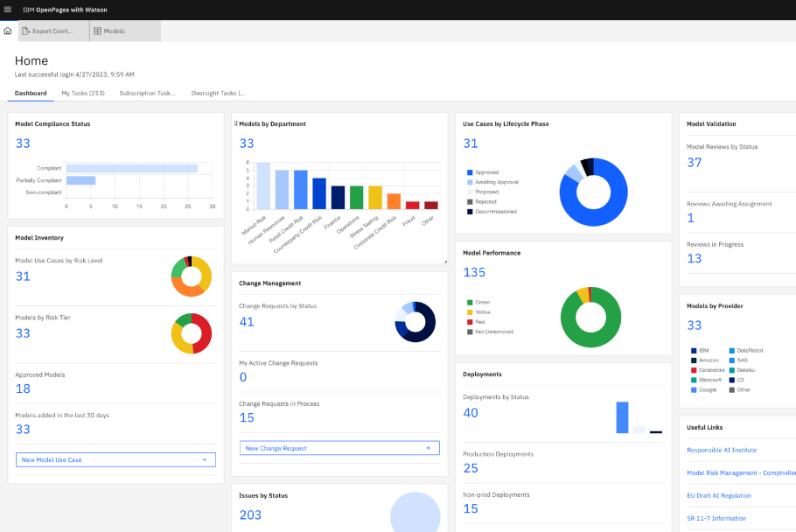Click the Models tab table icon
The image size is (796, 532).
[x=97, y=31]
